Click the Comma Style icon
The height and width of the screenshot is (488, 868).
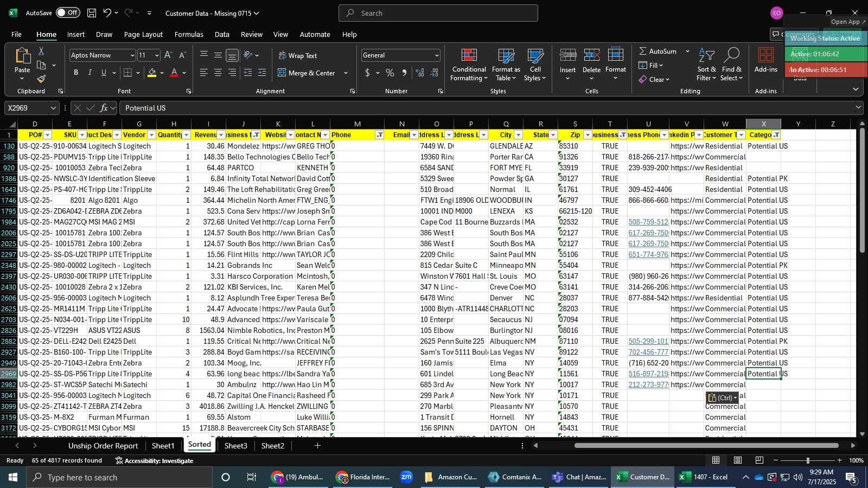(404, 73)
